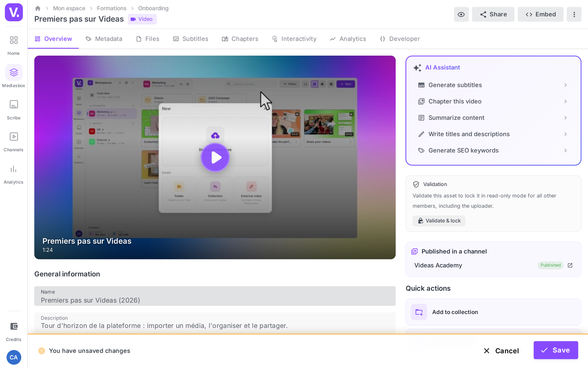Viewport: 588px width, 368px height.
Task: Open the Interactivity tab
Action: (294, 39)
